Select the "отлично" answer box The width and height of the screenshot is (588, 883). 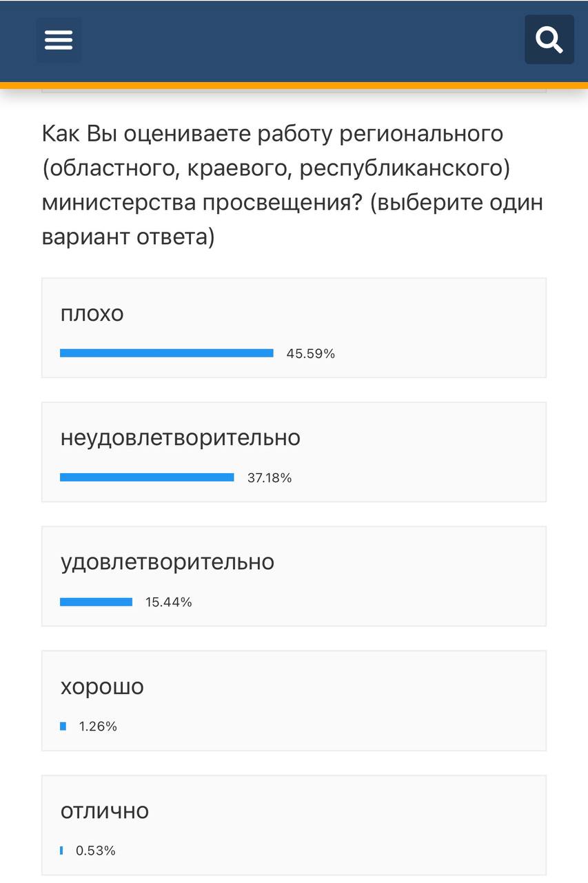coord(294,825)
